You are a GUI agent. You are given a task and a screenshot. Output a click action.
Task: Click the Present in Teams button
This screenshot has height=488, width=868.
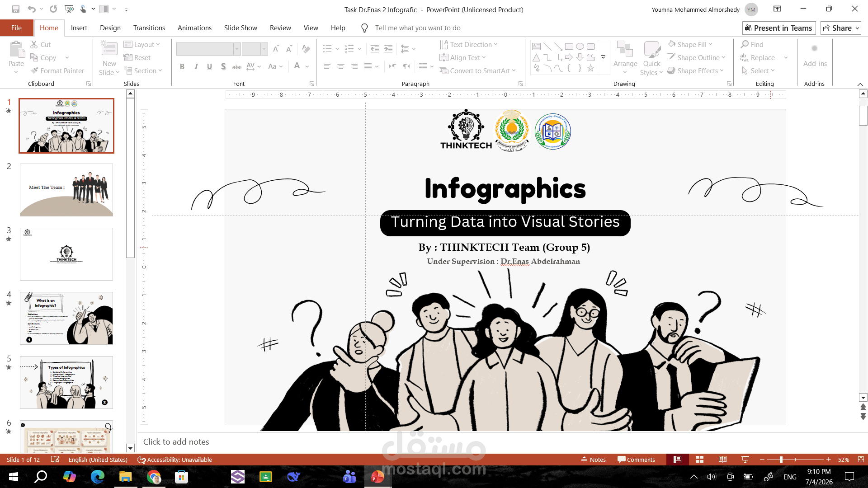pos(779,28)
